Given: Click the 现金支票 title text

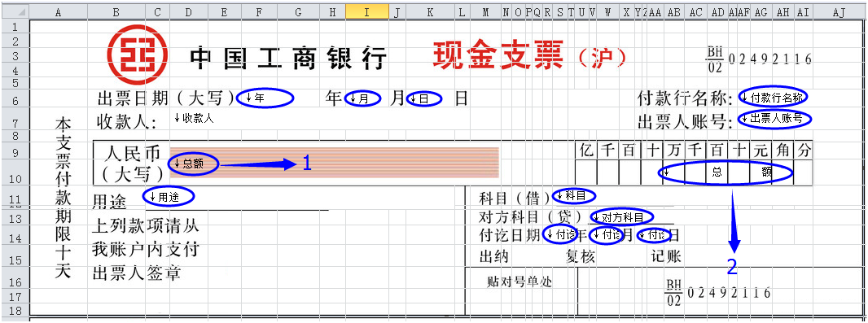Looking at the screenshot, I should (498, 55).
